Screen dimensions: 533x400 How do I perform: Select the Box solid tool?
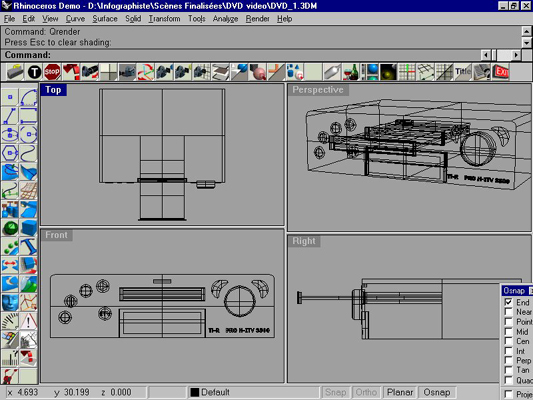pos(29,228)
